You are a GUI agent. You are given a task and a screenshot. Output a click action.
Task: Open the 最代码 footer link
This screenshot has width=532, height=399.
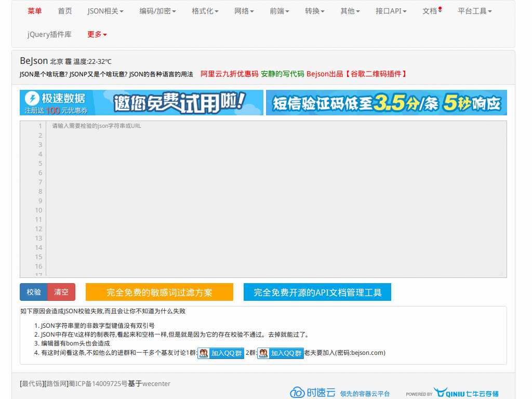click(32, 384)
